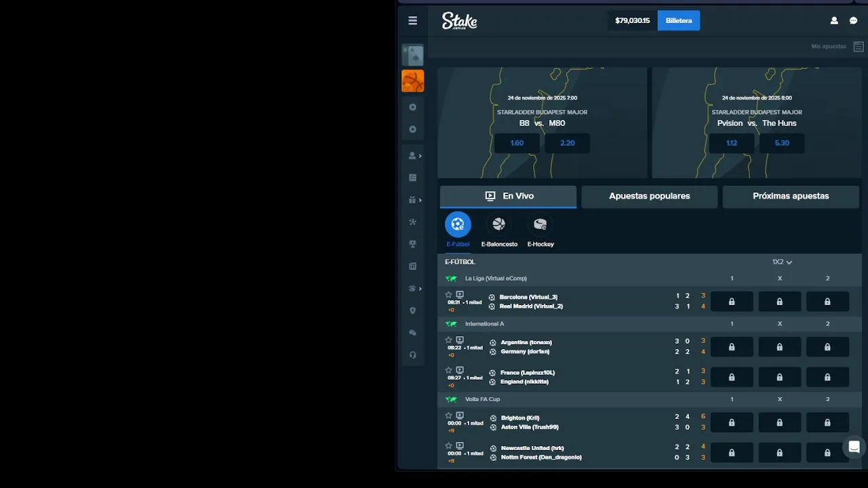Viewport: 868px width, 488px height.
Task: Click locked away-win odds for France vs England
Action: tap(827, 377)
